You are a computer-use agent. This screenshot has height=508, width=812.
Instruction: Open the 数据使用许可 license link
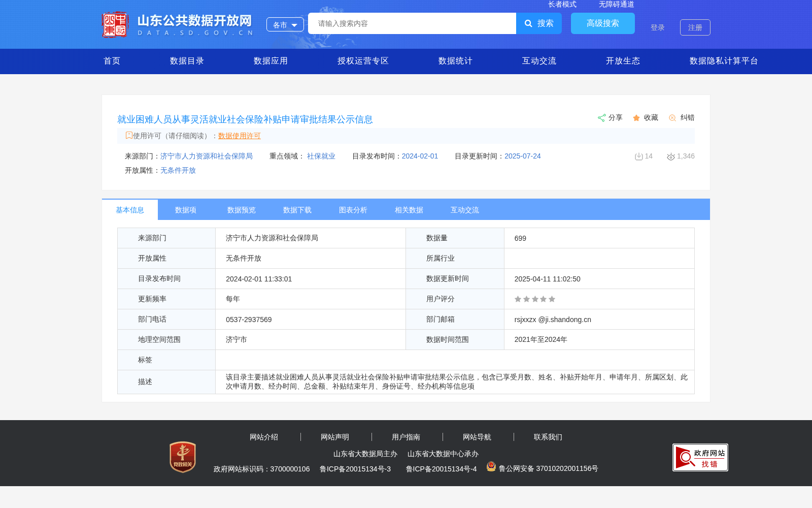point(240,136)
